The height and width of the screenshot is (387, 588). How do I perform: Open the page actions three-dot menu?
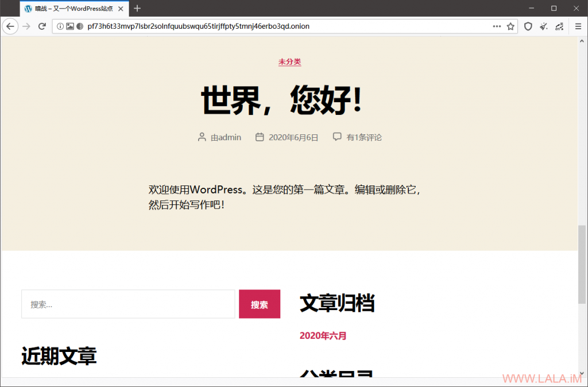(x=497, y=26)
